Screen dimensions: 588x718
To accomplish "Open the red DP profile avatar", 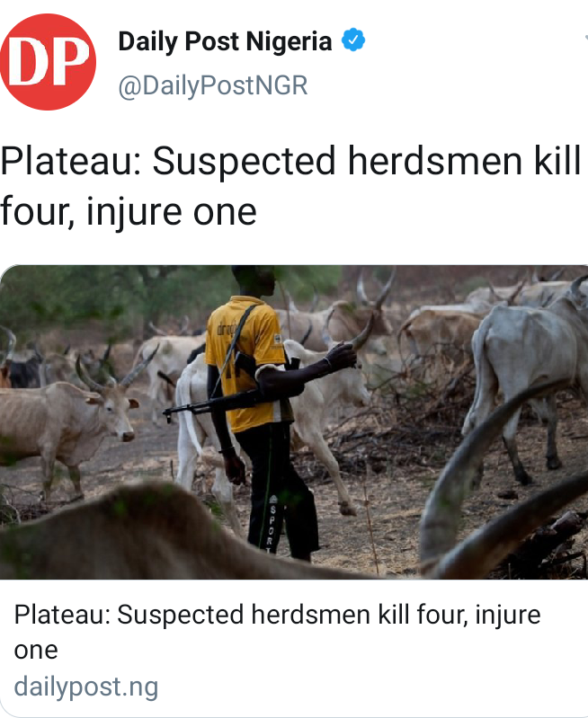I will tap(48, 62).
